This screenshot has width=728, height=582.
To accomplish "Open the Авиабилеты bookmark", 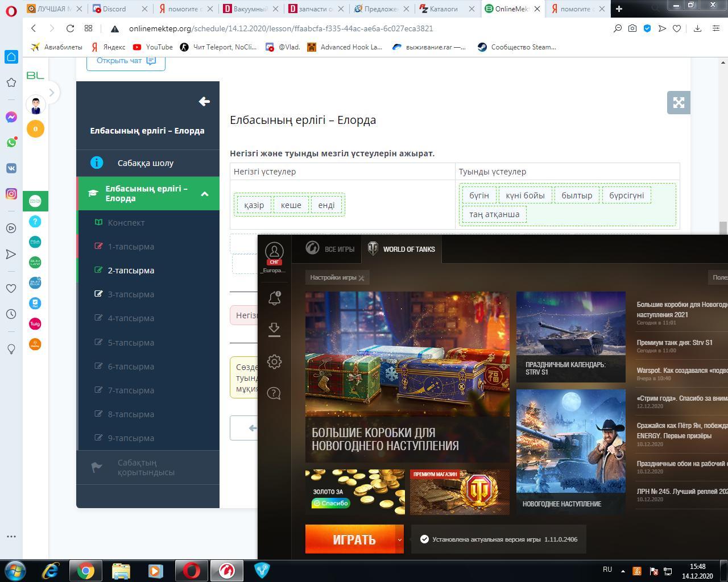I will [x=56, y=47].
